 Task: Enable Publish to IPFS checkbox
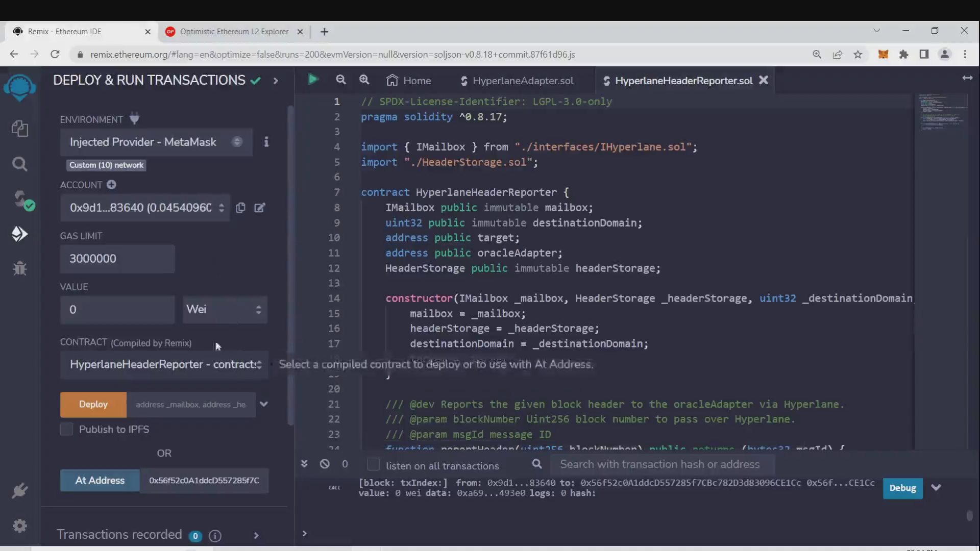66,429
